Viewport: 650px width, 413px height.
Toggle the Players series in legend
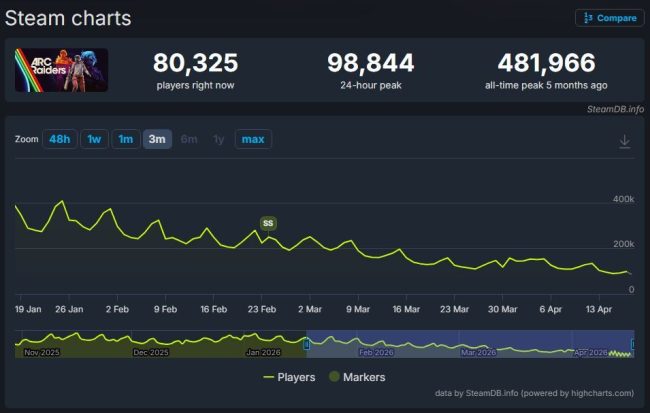(289, 377)
